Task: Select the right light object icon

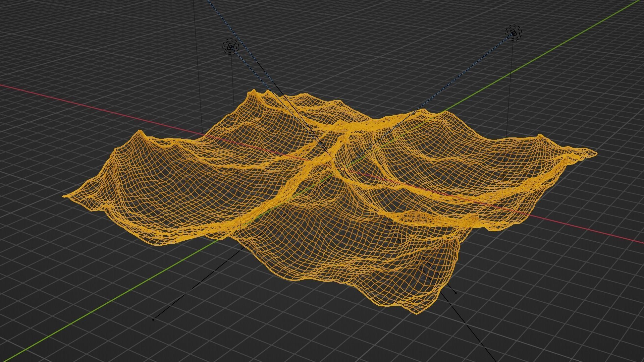Action: pos(514,33)
